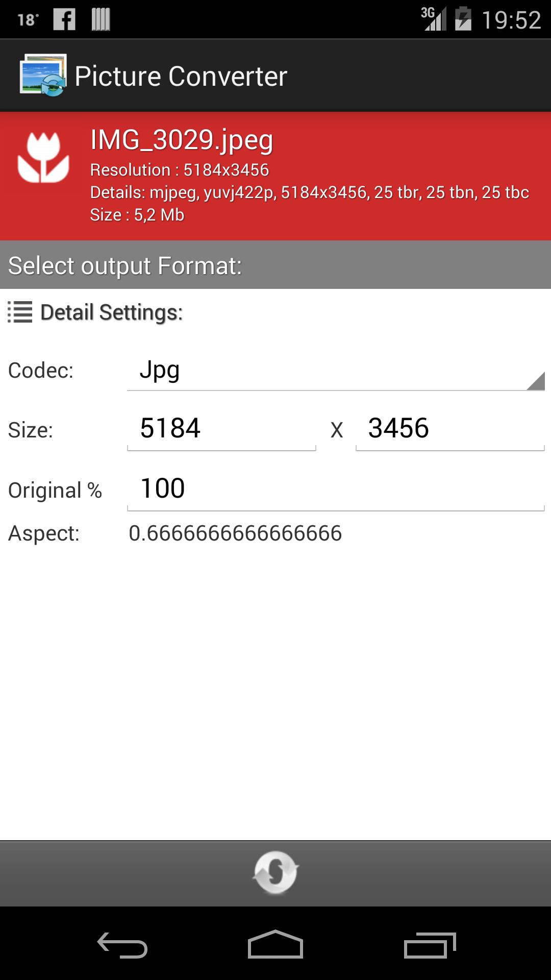Tap the 18° temperature notification
Viewport: 551px width, 980px height.
(28, 20)
